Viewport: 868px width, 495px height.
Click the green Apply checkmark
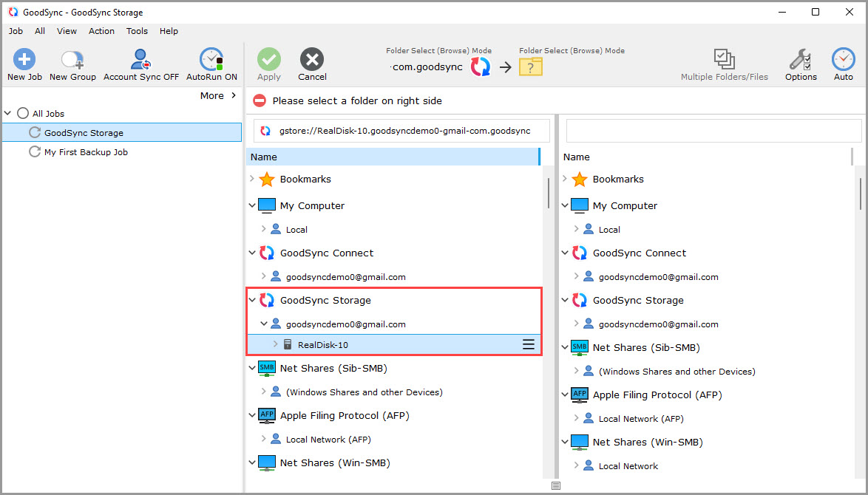pyautogui.click(x=269, y=59)
